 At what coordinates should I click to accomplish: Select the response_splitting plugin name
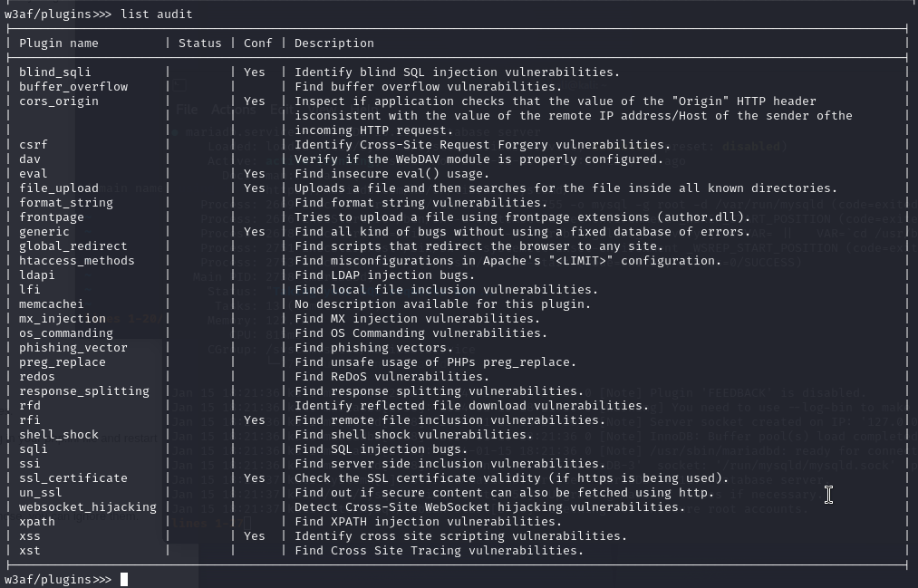pyautogui.click(x=83, y=390)
